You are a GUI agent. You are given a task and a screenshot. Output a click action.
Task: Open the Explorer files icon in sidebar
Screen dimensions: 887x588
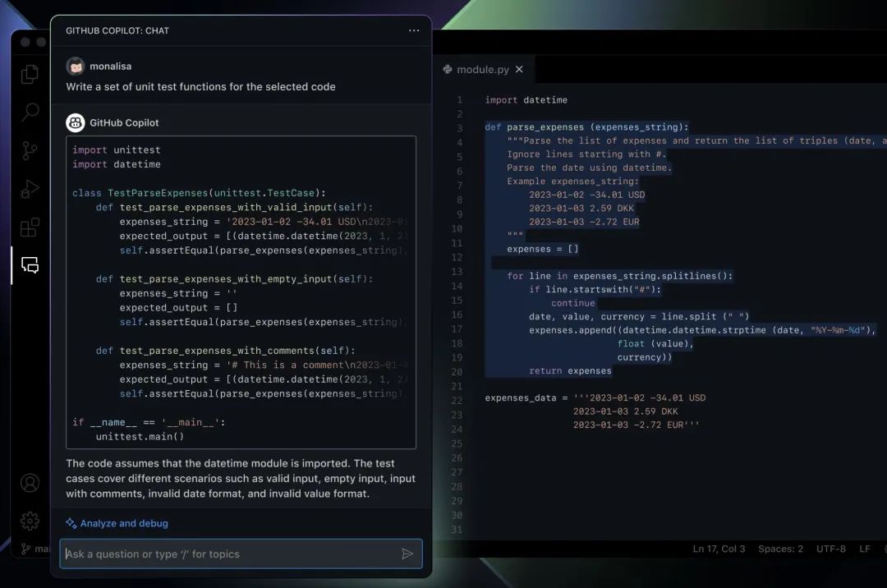point(30,74)
